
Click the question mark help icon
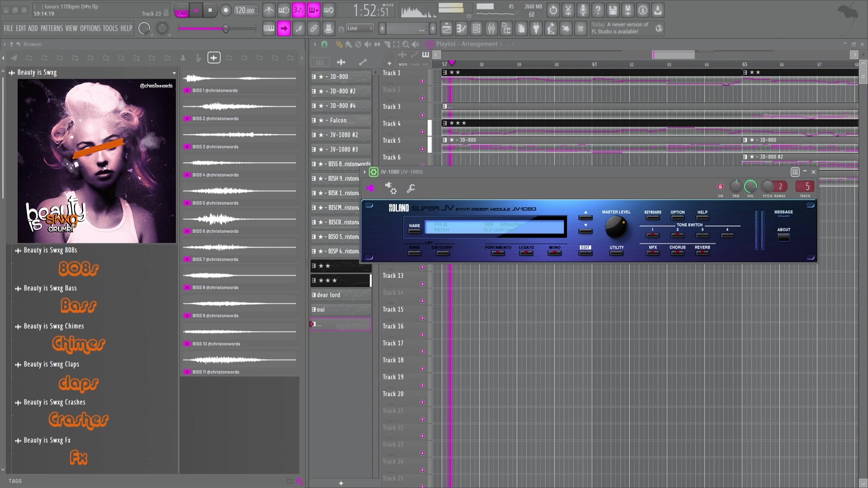tap(598, 10)
